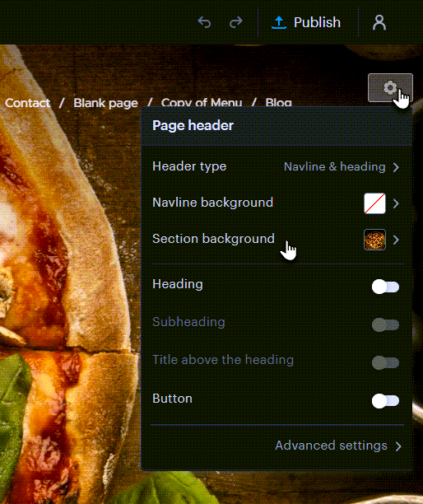Go to Blank page nav item
This screenshot has height=504, width=423.
click(105, 103)
